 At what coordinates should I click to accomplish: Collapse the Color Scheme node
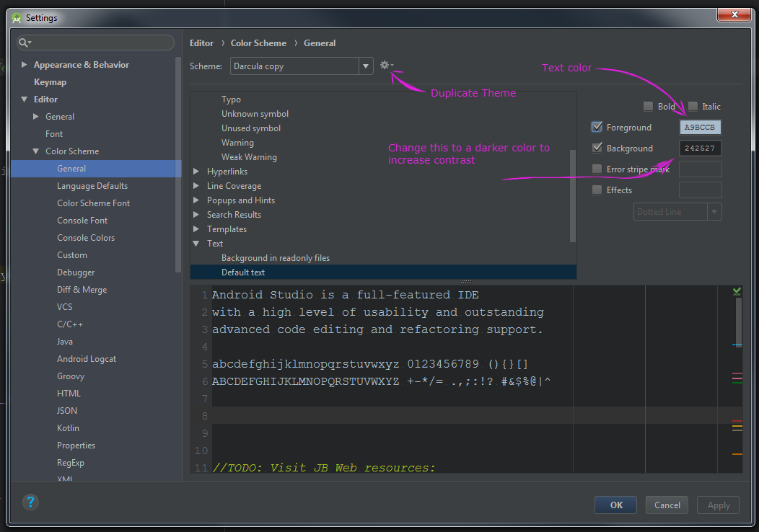tap(36, 151)
